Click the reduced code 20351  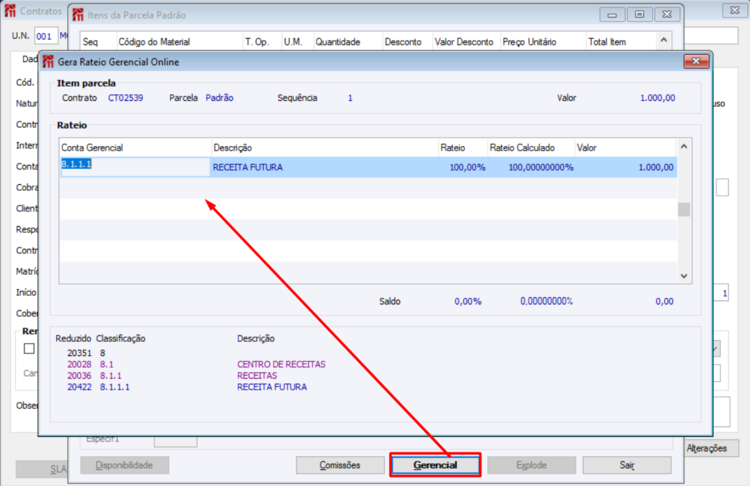pyautogui.click(x=79, y=353)
